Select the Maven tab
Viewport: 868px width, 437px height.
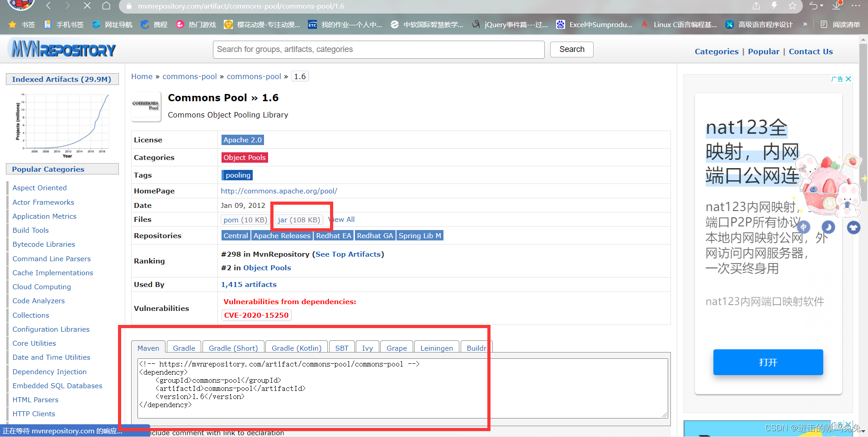pos(148,348)
